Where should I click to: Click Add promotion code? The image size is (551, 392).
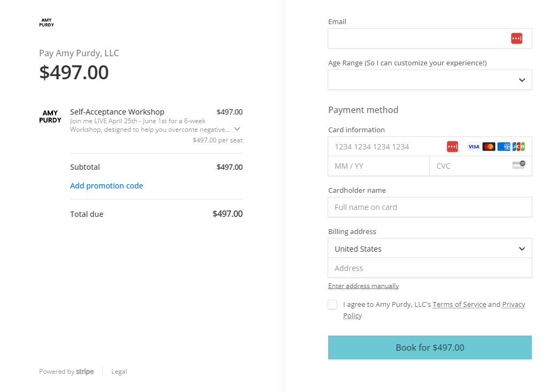tap(107, 186)
